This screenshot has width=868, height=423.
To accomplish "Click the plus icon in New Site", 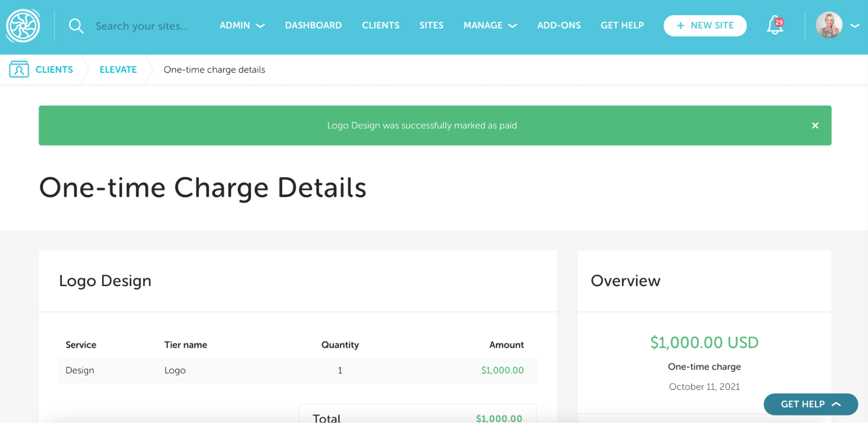I will coord(680,26).
